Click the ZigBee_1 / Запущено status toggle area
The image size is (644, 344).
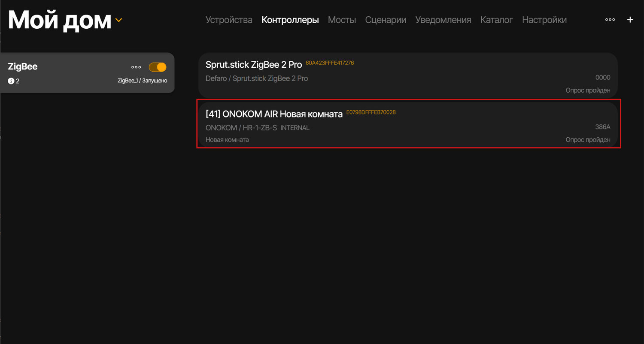coord(142,80)
